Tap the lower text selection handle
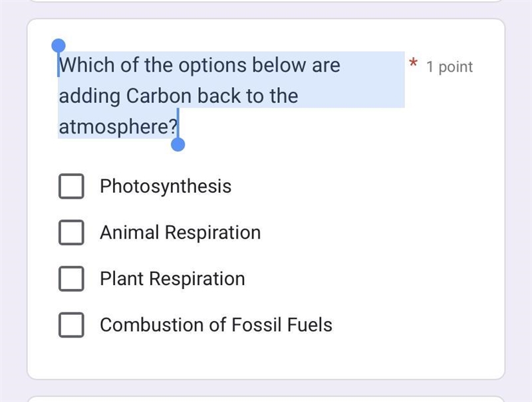Viewport: 532px width, 402px height. 178,144
